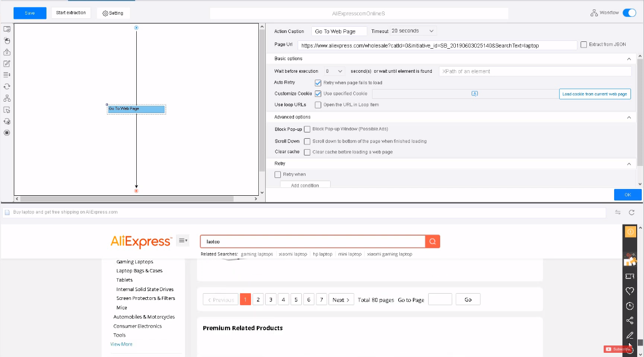This screenshot has height=357, width=644.
Task: Click the AliExpress orange search magnifier button
Action: pos(432,241)
